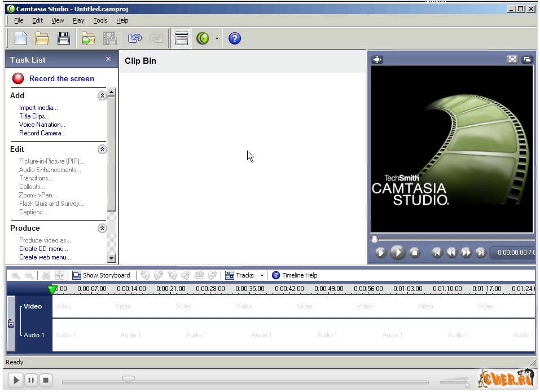
Task: Click the New Project toolbar icon
Action: (20, 38)
